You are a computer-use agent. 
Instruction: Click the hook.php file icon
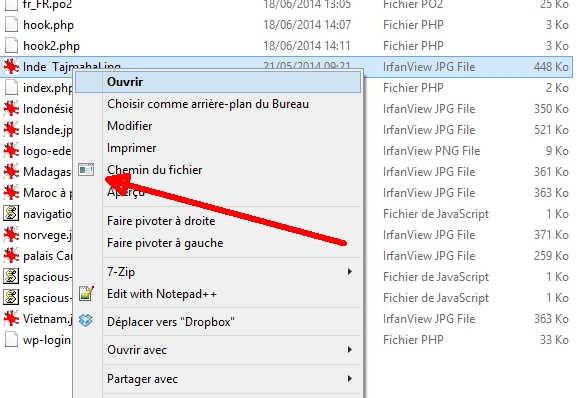coord(11,25)
